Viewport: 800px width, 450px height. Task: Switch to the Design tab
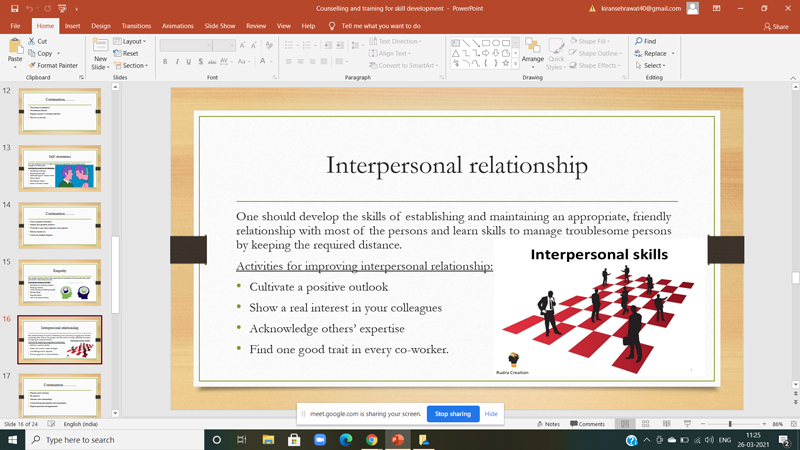[101, 26]
